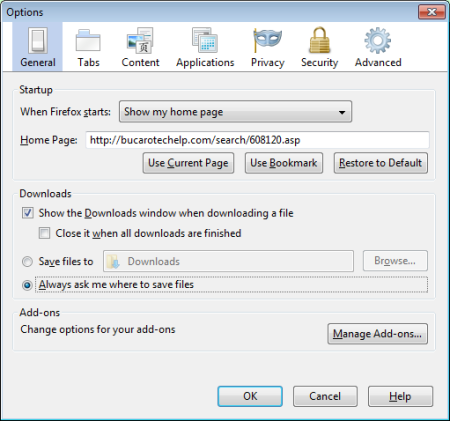This screenshot has width=450, height=421.
Task: Click the Browse... button
Action: click(x=395, y=261)
